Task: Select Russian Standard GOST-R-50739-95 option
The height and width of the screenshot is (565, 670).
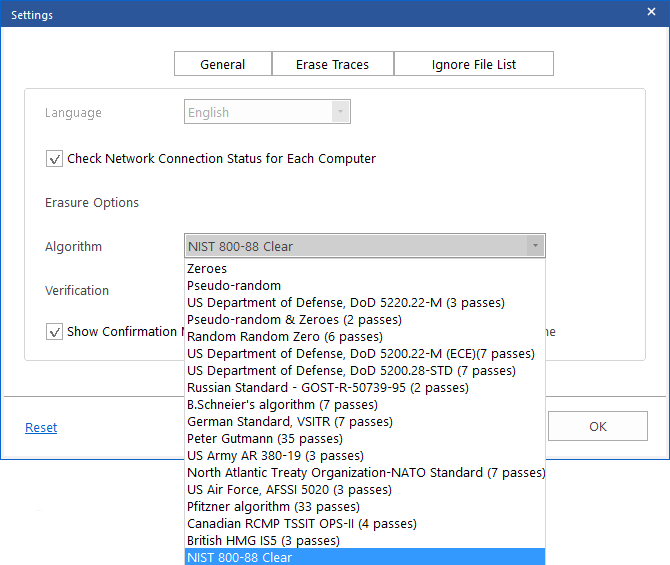Action: pos(365,388)
